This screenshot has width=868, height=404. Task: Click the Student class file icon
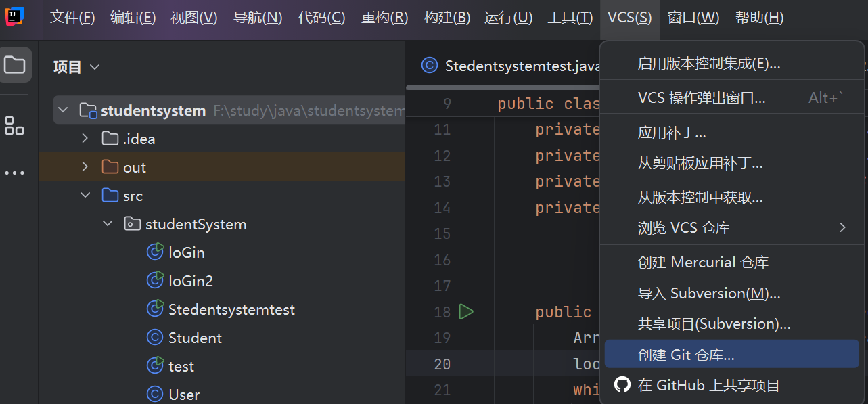click(x=156, y=338)
